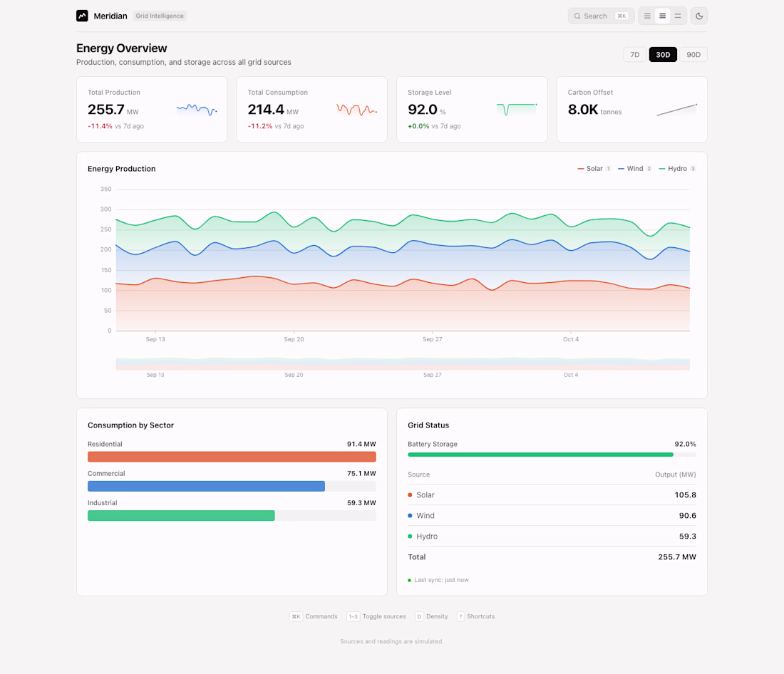Click the Total Consumption value 214.4

266,109
